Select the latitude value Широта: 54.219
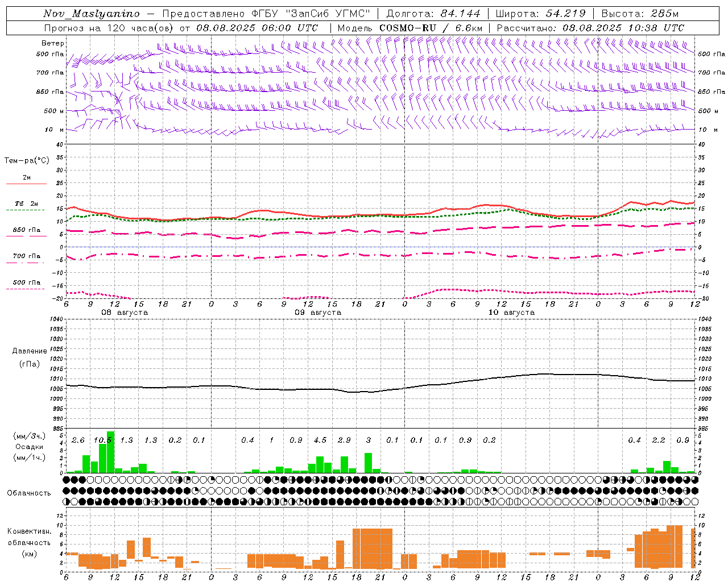Screen dimensions: 728x582 click(x=540, y=14)
